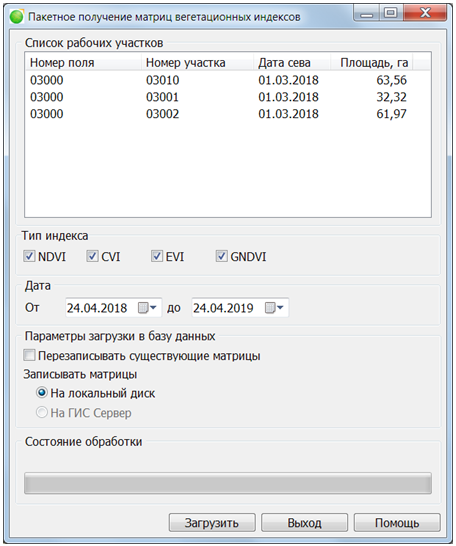Click the 'Площадь, га' column header
Image resolution: width=456 pixels, height=546 pixels.
pyautogui.click(x=371, y=62)
